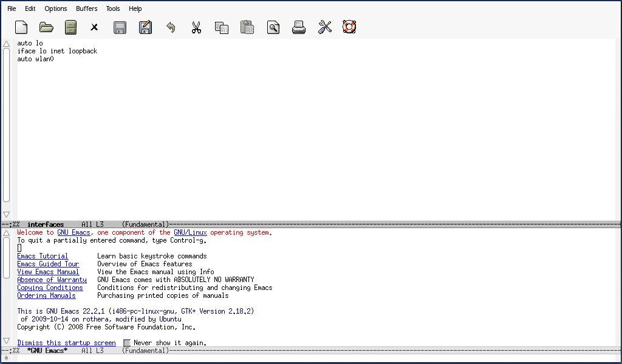Click down arrow of GNU Emacs buffer scrollbar

click(x=6, y=340)
